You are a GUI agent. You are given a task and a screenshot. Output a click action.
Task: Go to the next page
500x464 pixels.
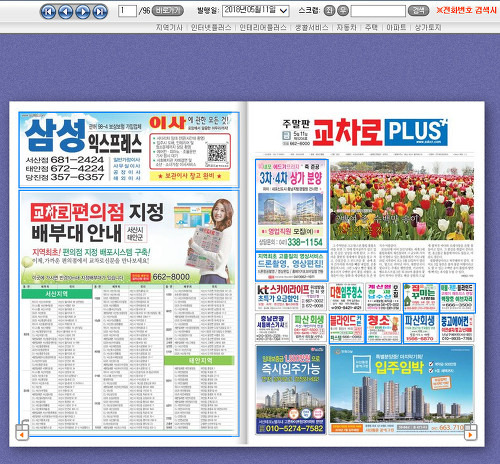(x=83, y=12)
